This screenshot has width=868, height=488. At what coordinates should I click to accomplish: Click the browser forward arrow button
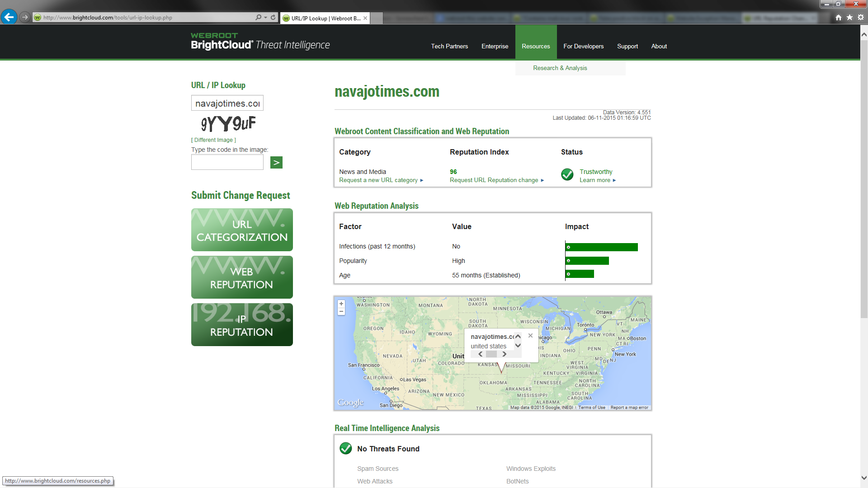25,17
